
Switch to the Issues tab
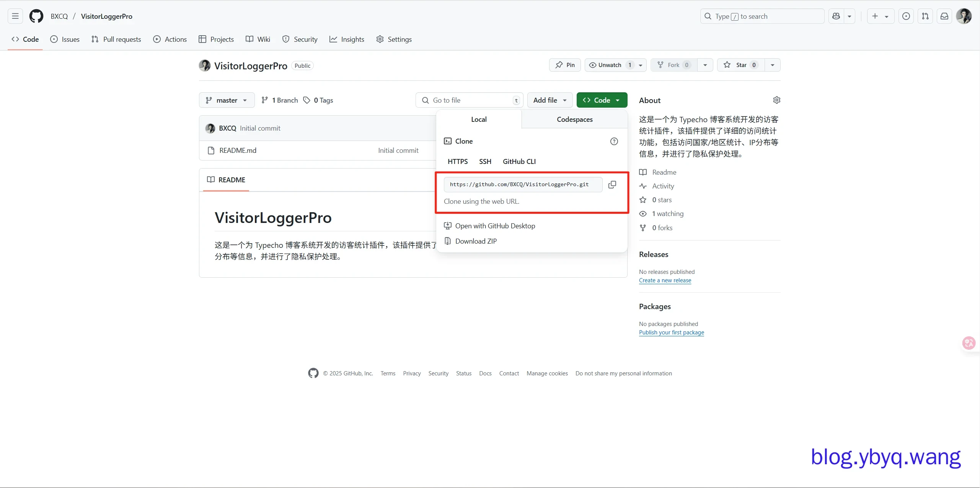pyautogui.click(x=65, y=39)
